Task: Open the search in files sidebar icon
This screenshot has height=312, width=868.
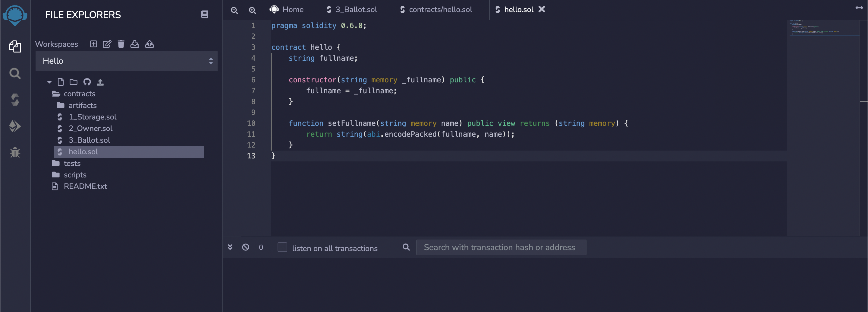Action: (15, 73)
